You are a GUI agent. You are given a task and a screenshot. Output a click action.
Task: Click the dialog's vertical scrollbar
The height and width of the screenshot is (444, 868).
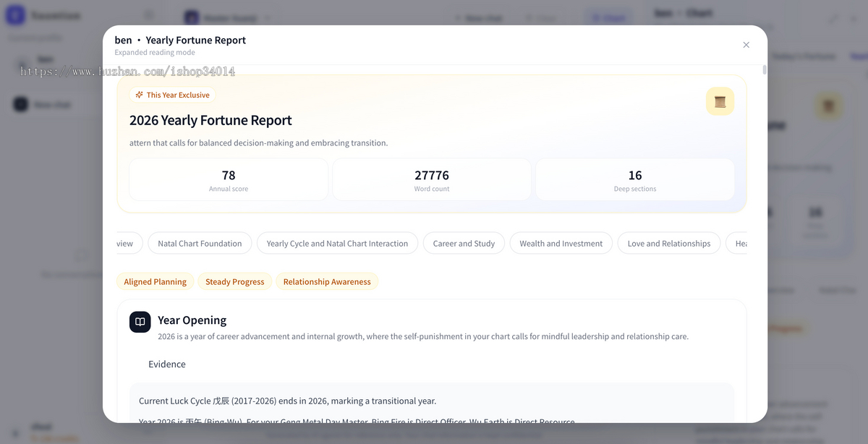pyautogui.click(x=764, y=69)
